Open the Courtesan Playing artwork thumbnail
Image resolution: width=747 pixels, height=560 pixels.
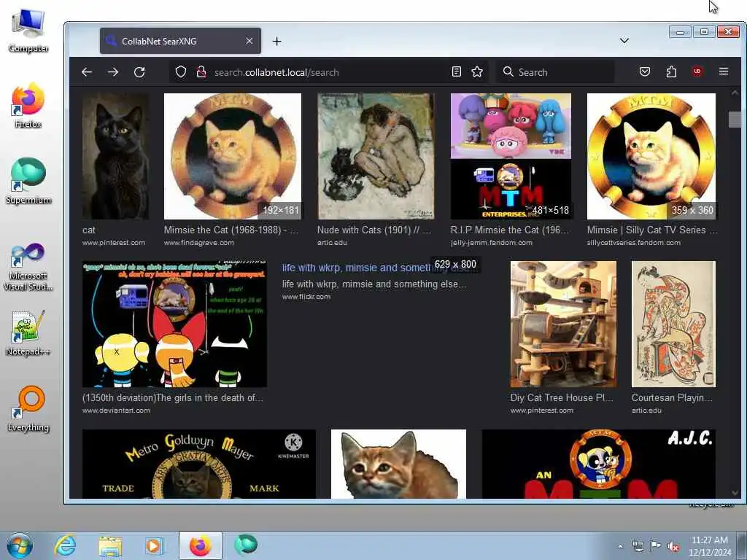click(673, 324)
